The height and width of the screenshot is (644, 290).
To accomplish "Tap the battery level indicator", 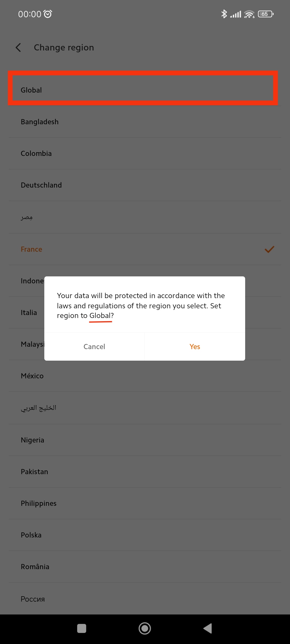I will (265, 14).
